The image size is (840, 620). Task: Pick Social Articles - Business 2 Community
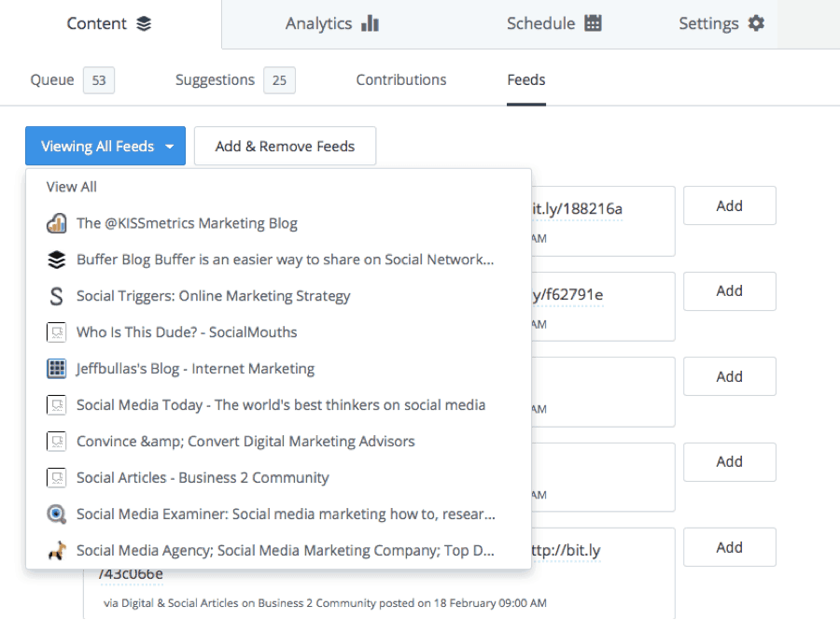(278, 477)
